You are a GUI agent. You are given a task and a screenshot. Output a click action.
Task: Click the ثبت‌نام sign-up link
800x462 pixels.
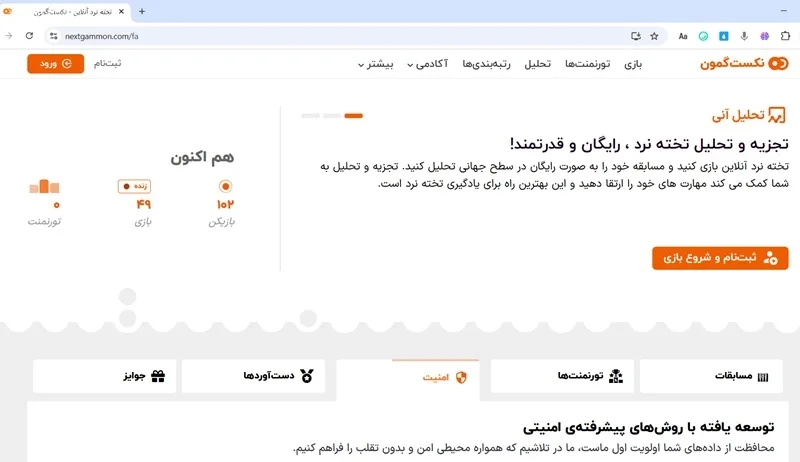pyautogui.click(x=107, y=63)
